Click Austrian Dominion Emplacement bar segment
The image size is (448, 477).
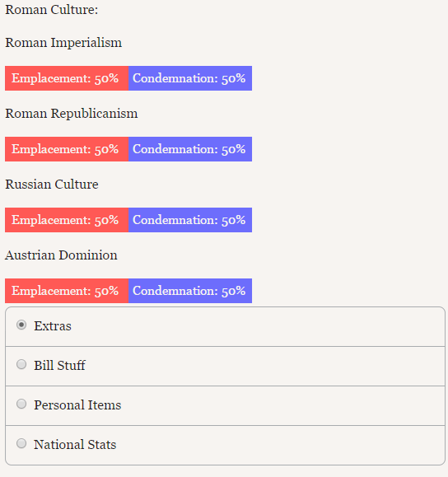point(67,291)
